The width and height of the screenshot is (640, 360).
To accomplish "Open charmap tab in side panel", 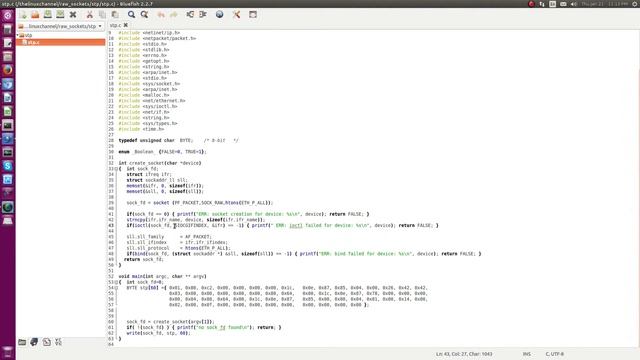I will click(x=58, y=342).
